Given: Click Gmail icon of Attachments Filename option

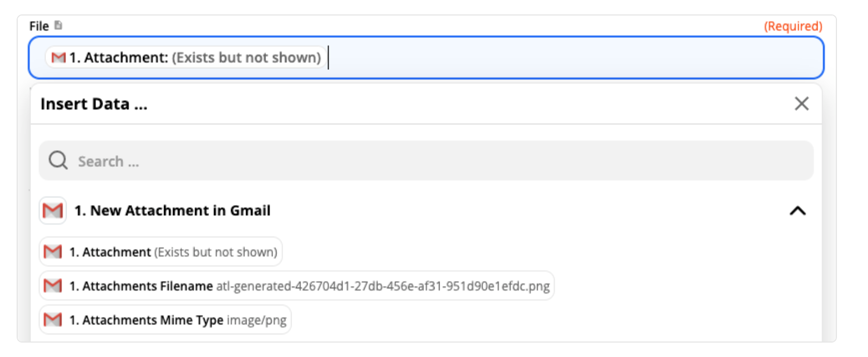Looking at the screenshot, I should 53,286.
